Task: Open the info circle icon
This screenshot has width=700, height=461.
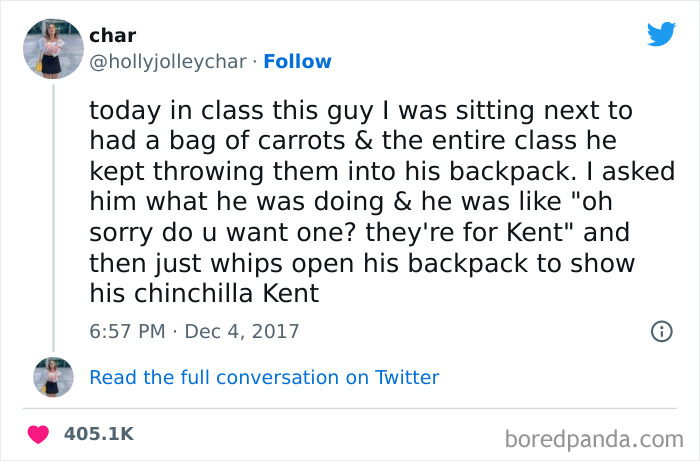Action: coord(661,331)
